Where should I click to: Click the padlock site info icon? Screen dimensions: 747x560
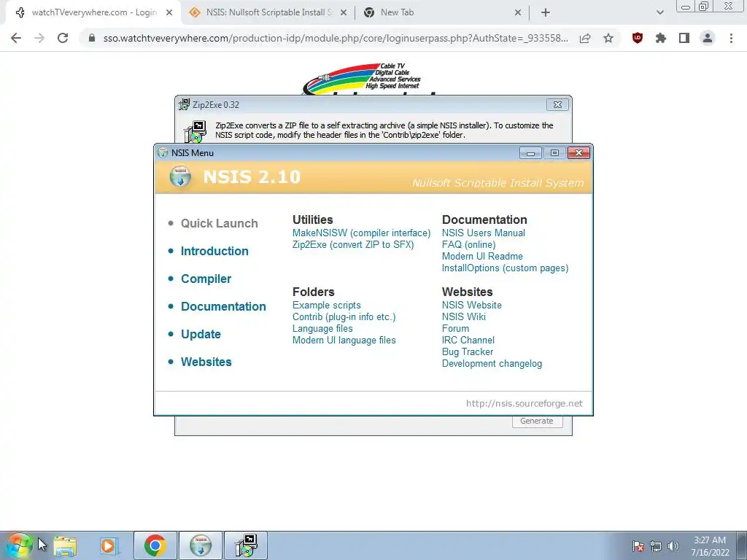click(x=92, y=38)
